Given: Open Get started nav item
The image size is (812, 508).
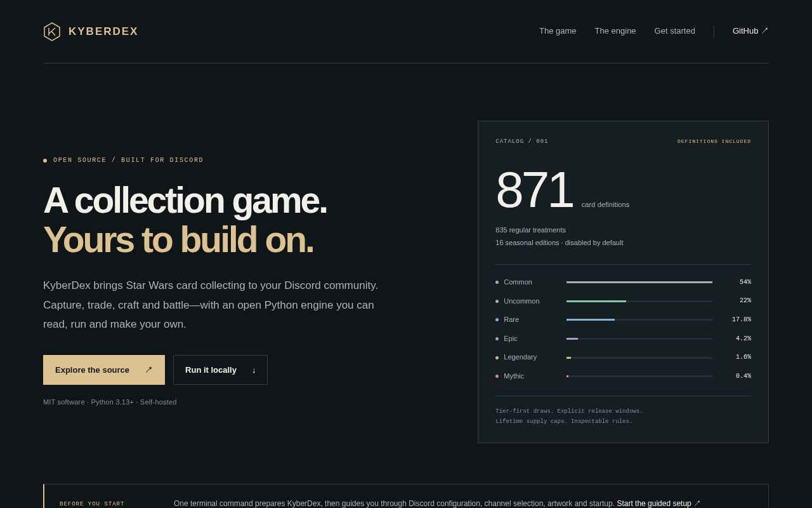Looking at the screenshot, I should [x=674, y=31].
